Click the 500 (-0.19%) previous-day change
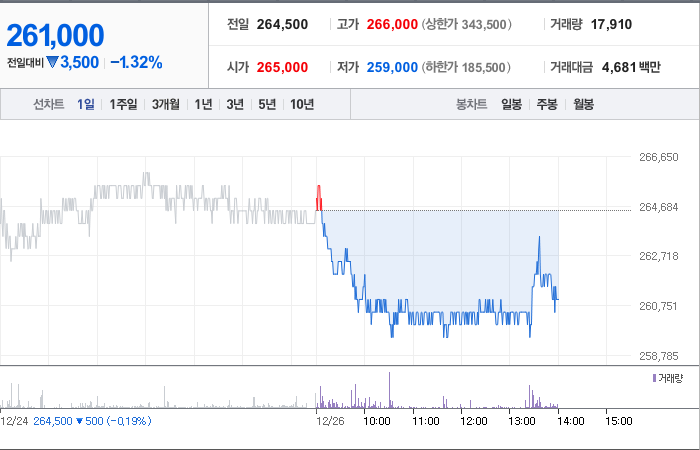The height and width of the screenshot is (450, 700). (x=118, y=421)
